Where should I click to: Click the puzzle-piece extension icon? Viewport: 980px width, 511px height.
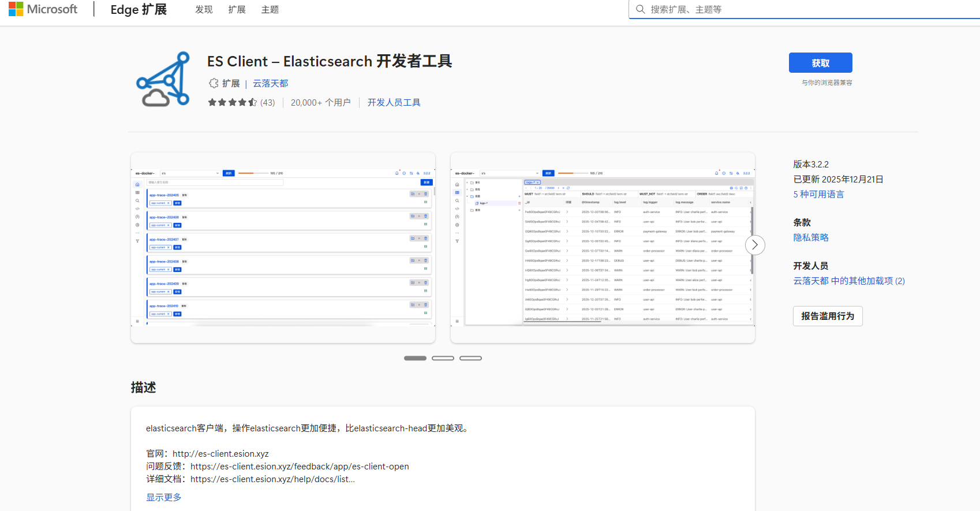214,83
